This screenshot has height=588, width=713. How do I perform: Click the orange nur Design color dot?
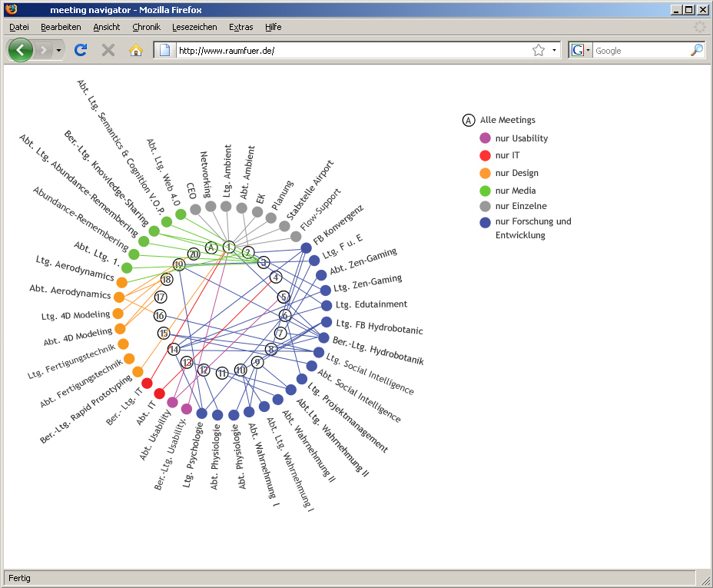tap(485, 173)
